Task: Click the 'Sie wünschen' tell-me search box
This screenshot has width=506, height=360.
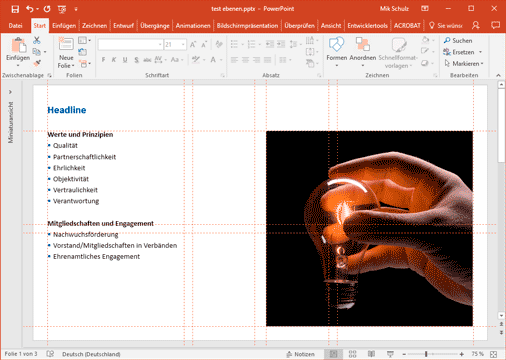Action: tap(446, 26)
